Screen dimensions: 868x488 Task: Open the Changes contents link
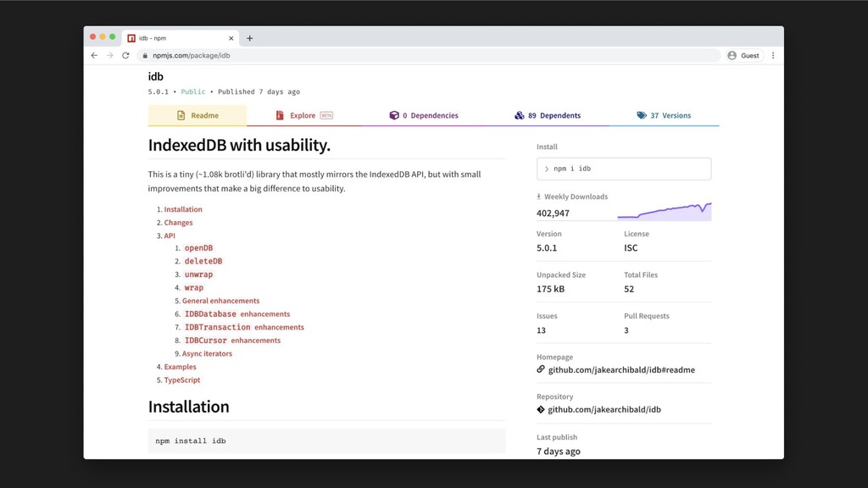178,223
